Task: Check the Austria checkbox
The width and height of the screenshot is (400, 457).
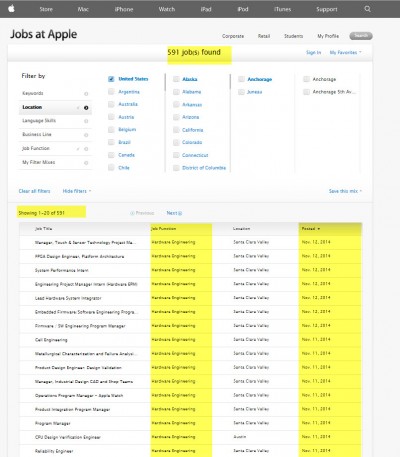Action: point(111,117)
